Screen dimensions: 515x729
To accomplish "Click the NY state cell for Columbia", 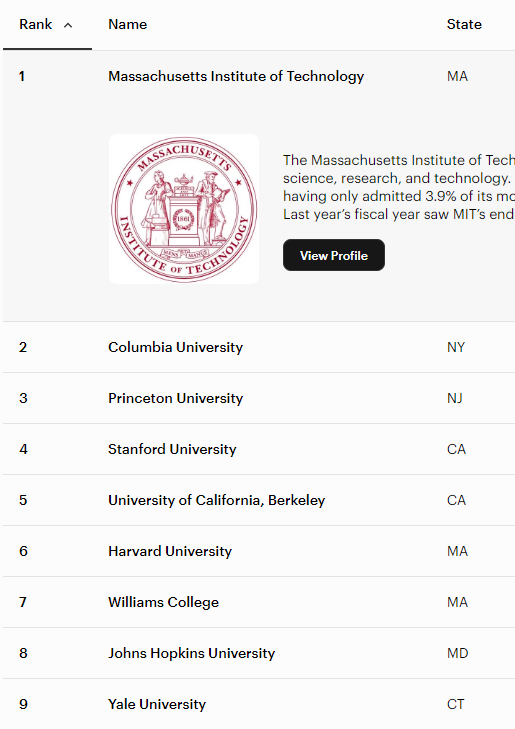I will pyautogui.click(x=456, y=347).
